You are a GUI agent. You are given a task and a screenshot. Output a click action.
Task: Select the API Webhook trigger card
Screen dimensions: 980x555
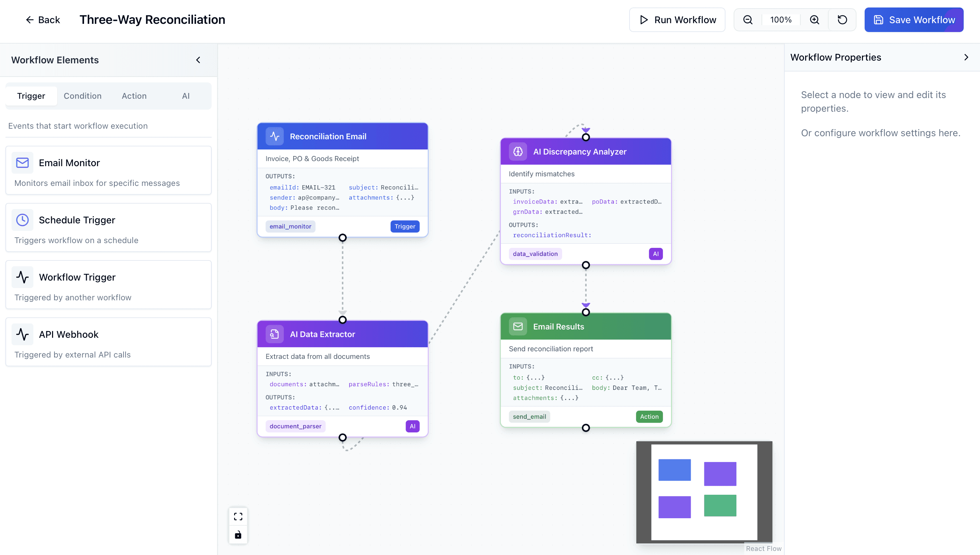(x=108, y=342)
